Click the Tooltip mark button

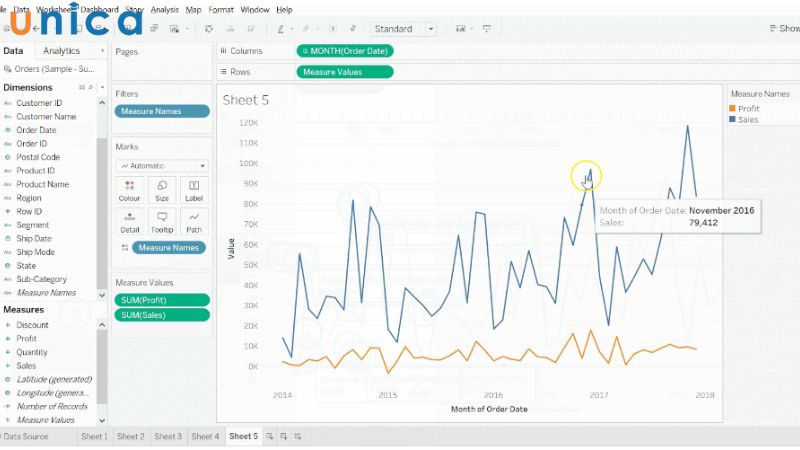click(162, 221)
